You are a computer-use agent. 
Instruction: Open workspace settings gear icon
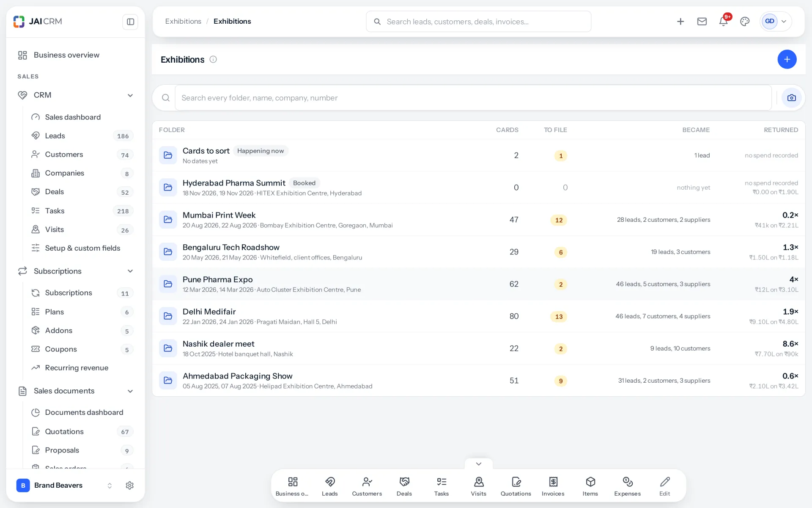[130, 485]
